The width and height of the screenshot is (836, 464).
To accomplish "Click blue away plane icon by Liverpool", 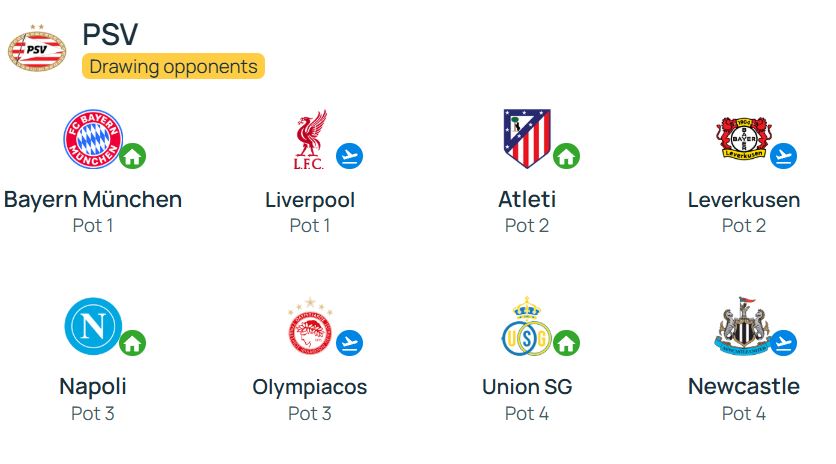I will (349, 156).
